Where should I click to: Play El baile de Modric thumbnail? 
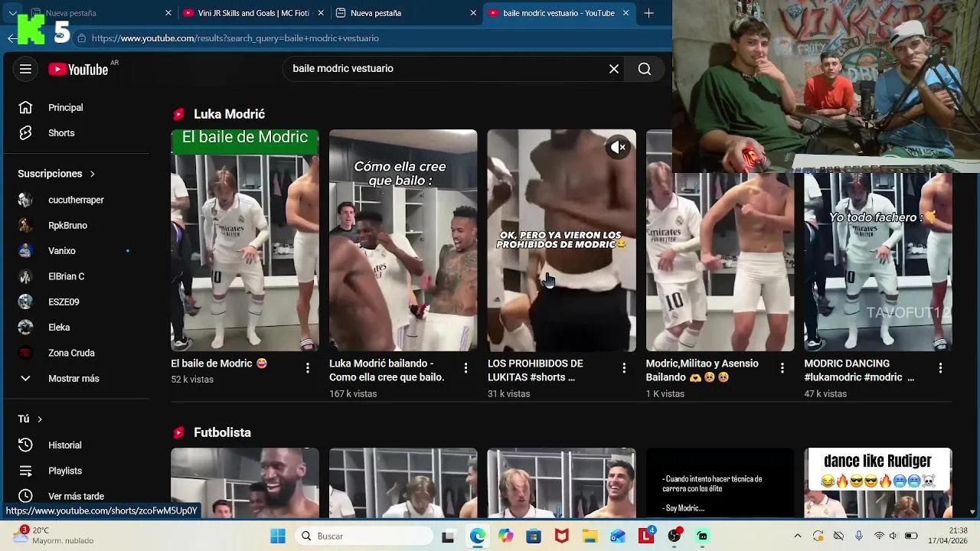pyautogui.click(x=245, y=240)
